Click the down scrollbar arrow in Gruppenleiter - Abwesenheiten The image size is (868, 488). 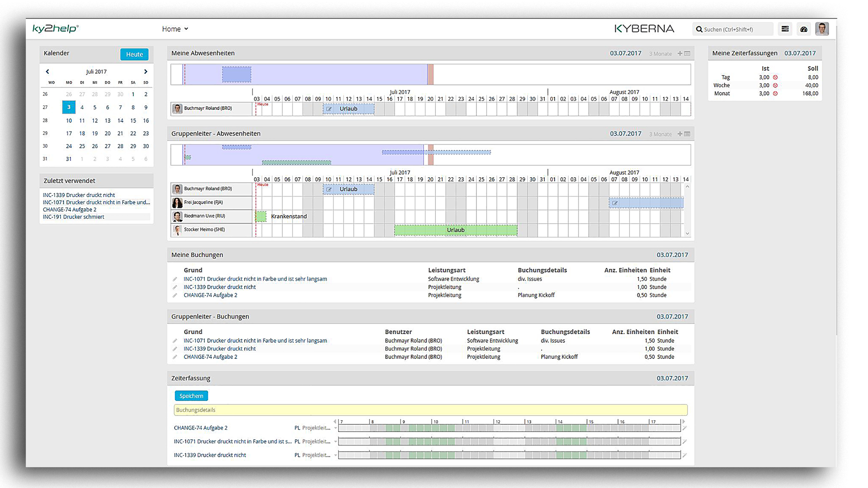point(687,233)
